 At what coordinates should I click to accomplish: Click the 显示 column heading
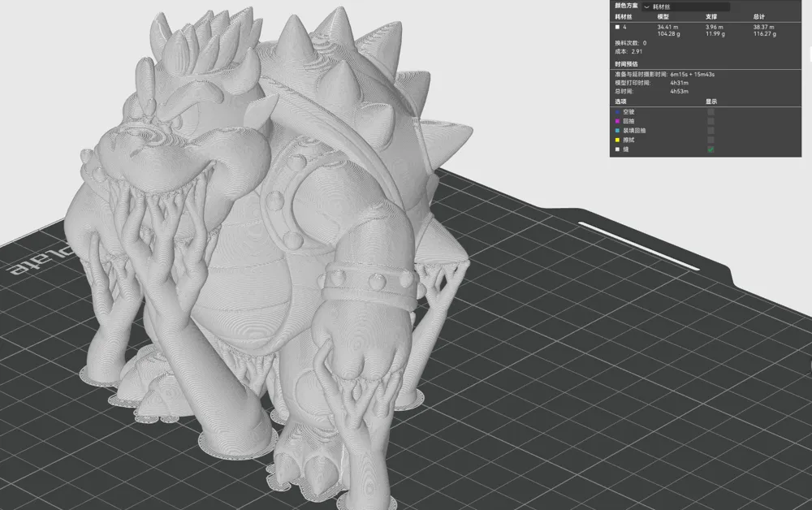(x=711, y=102)
